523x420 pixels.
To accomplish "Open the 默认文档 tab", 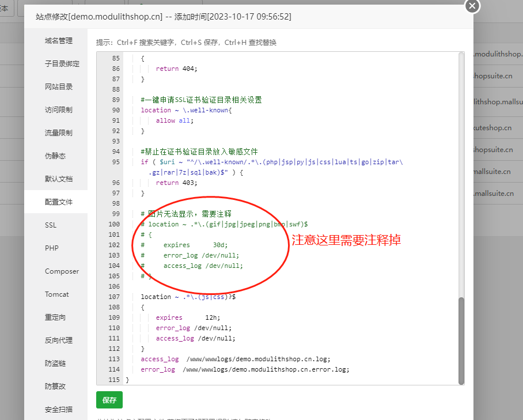I will [x=59, y=179].
